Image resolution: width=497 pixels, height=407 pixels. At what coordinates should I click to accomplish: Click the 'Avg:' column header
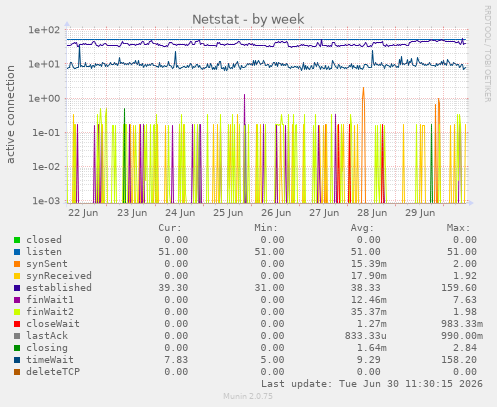click(362, 228)
